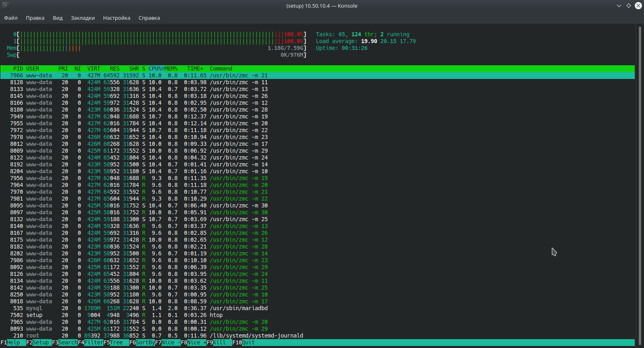
Task: Sort by the NI column header
Action: pyautogui.click(x=78, y=68)
